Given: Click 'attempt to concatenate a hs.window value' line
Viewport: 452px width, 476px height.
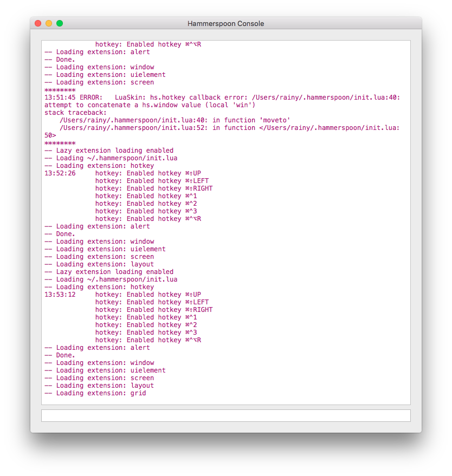Looking at the screenshot, I should tap(150, 105).
